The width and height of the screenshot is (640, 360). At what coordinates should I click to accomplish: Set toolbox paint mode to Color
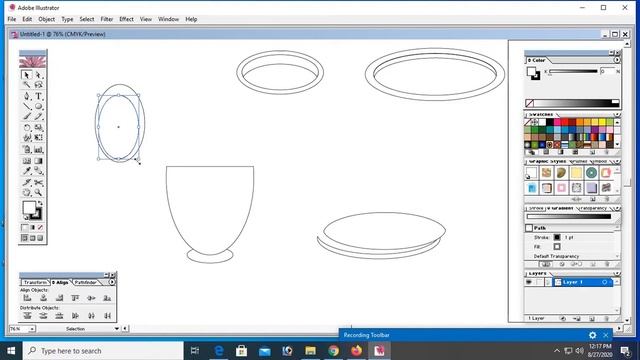coord(25,227)
